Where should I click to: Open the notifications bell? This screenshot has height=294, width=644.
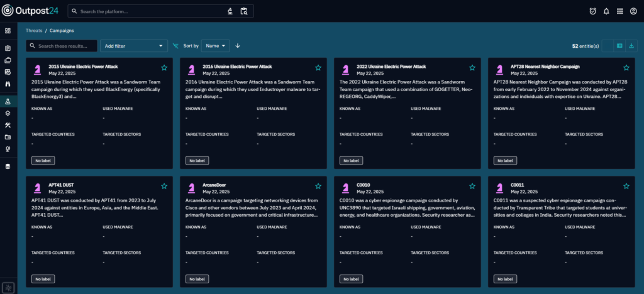point(606,11)
